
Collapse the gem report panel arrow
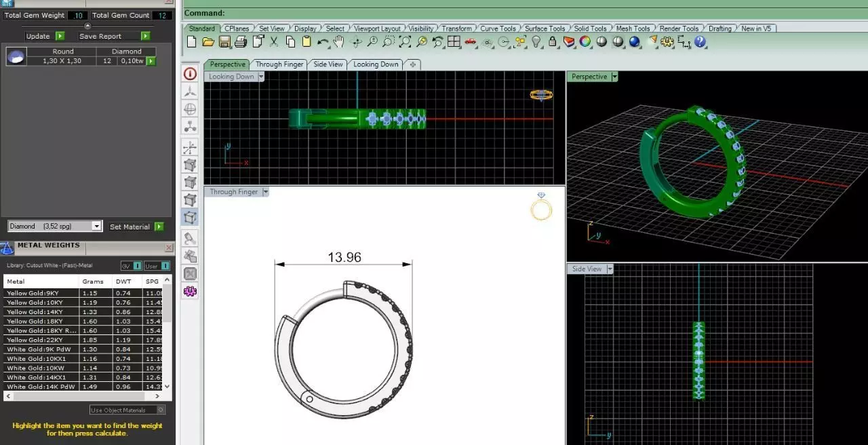click(87, 26)
